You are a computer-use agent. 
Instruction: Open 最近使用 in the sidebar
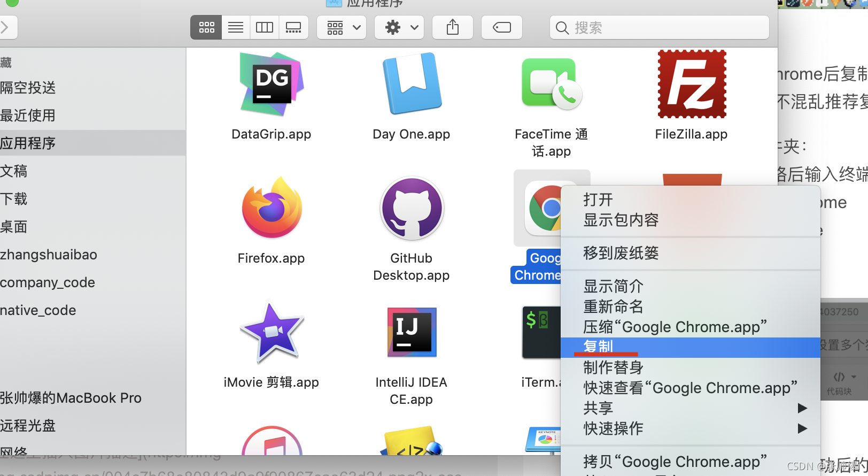[28, 116]
